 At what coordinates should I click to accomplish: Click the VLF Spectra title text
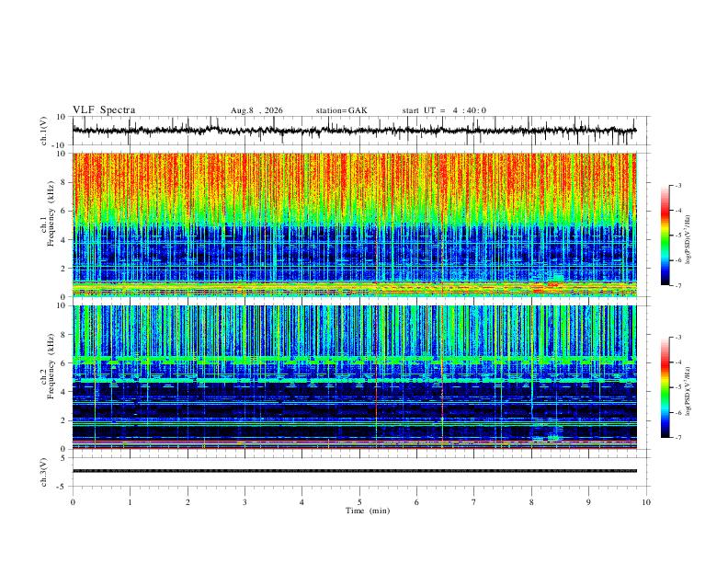104,110
